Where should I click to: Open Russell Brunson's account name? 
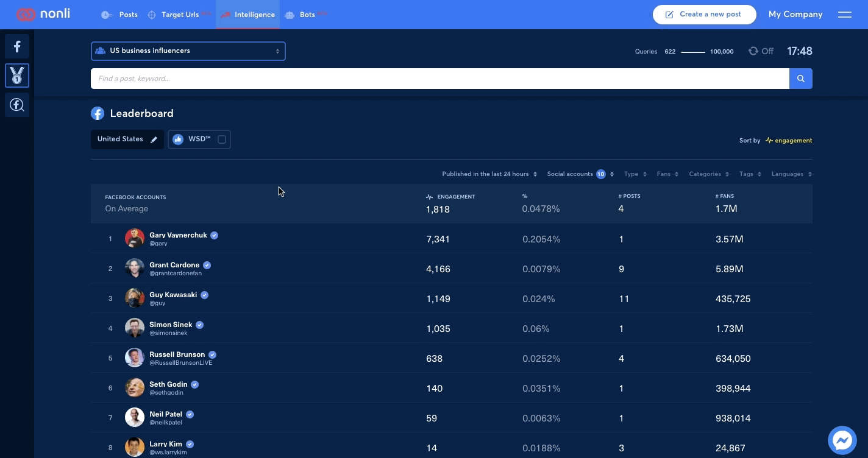tap(177, 354)
